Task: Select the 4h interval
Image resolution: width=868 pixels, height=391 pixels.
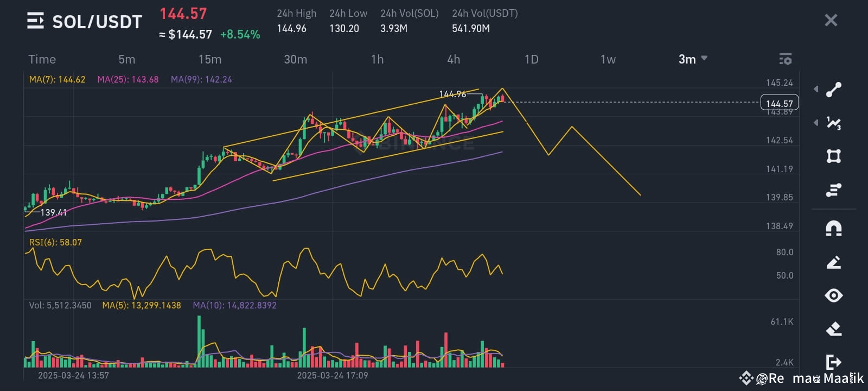Action: [454, 59]
